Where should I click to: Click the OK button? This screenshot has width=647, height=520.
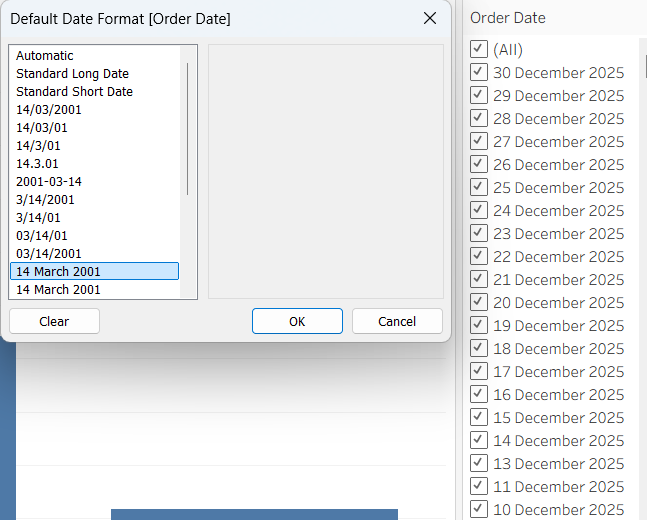tap(297, 321)
